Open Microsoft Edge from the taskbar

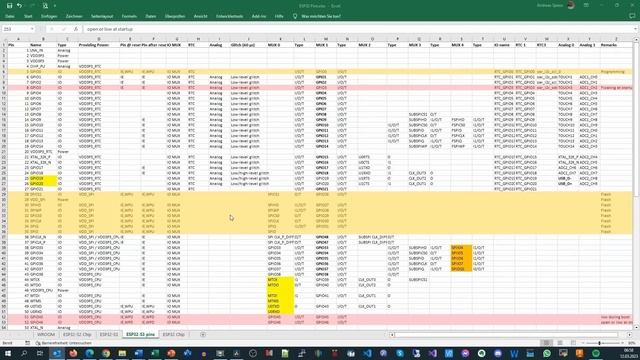click(90, 353)
